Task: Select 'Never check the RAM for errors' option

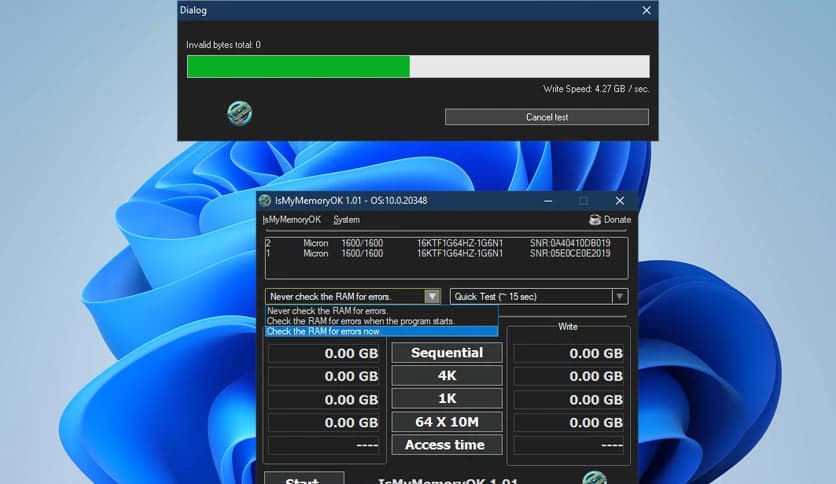Action: (328, 311)
